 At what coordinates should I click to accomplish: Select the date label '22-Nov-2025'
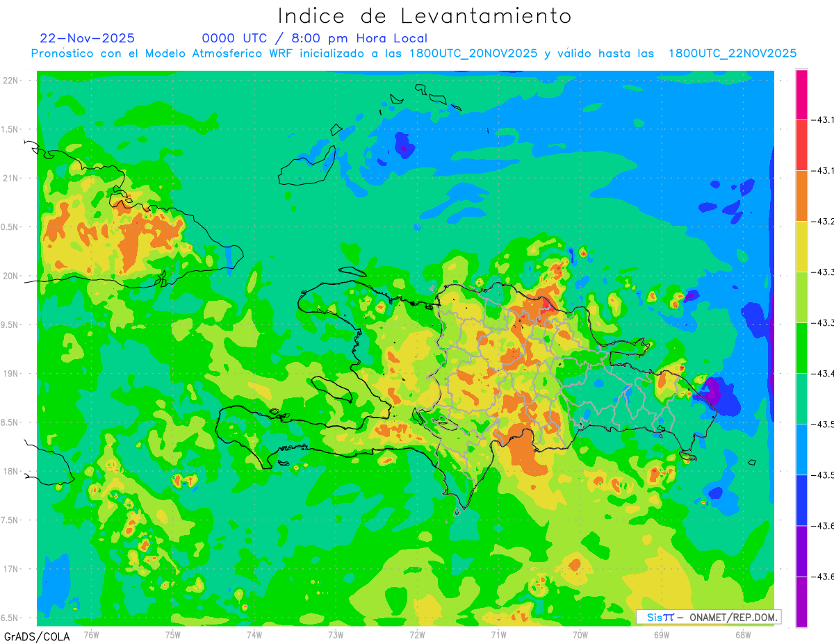point(88,38)
